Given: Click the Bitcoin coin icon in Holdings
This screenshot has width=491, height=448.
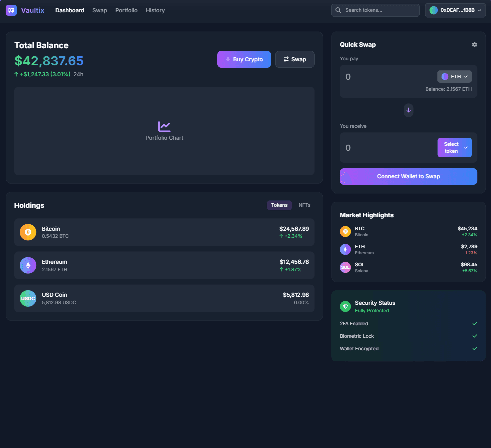Looking at the screenshot, I should (x=28, y=232).
